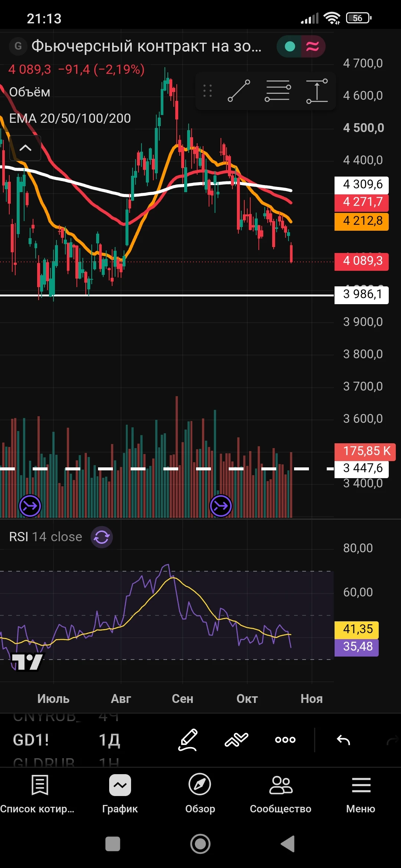
Task: Tap the orange EMA price label 4 212,8
Action: click(x=362, y=221)
